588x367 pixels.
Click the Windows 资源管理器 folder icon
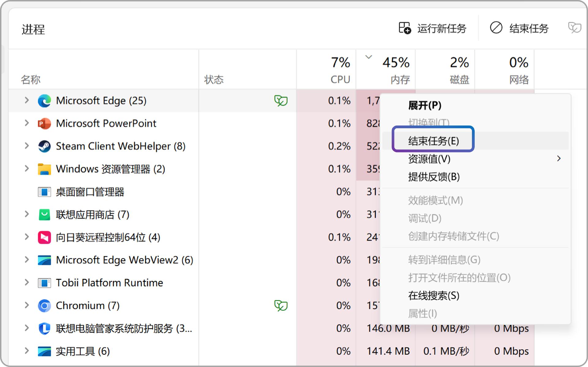pos(44,169)
